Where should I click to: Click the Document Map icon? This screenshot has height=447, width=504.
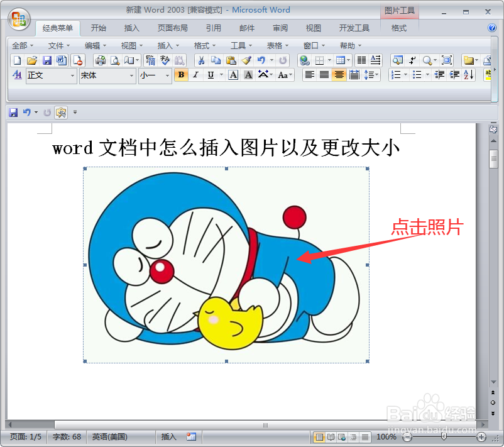click(398, 60)
